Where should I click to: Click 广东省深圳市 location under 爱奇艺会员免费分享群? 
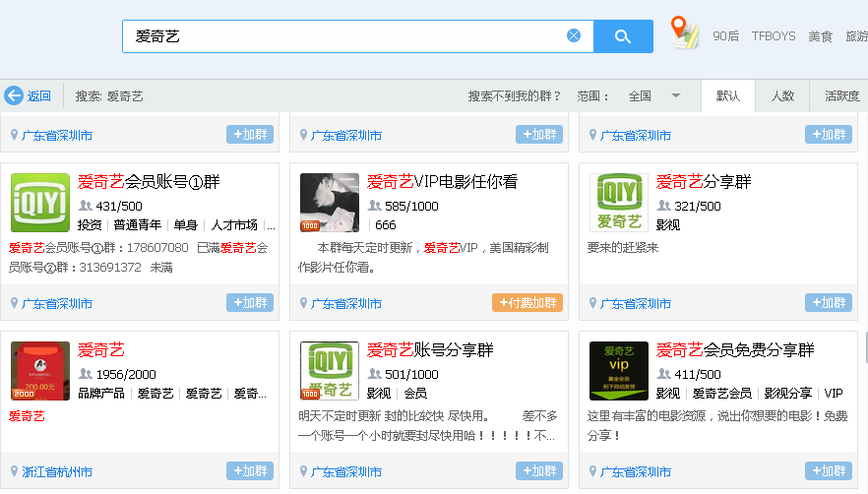click(636, 471)
